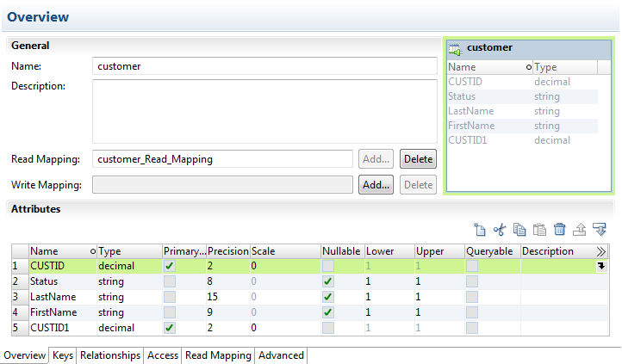Click the Name field containing customer
The width and height of the screenshot is (622, 364).
pyautogui.click(x=264, y=66)
